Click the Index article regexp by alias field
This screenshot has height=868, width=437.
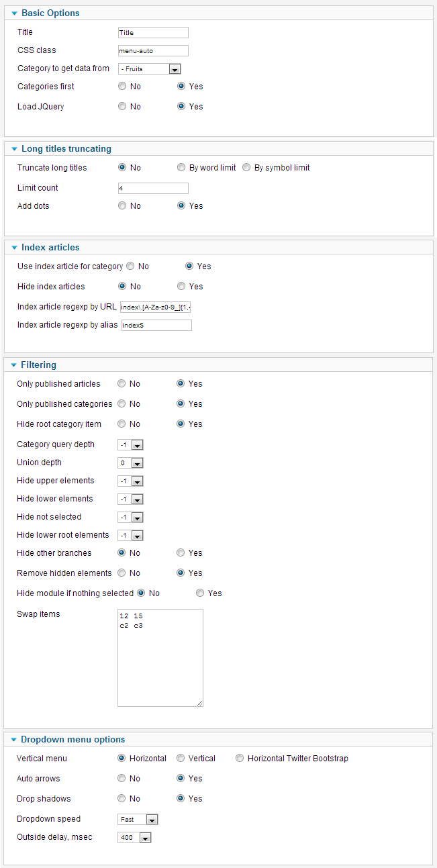tap(156, 325)
